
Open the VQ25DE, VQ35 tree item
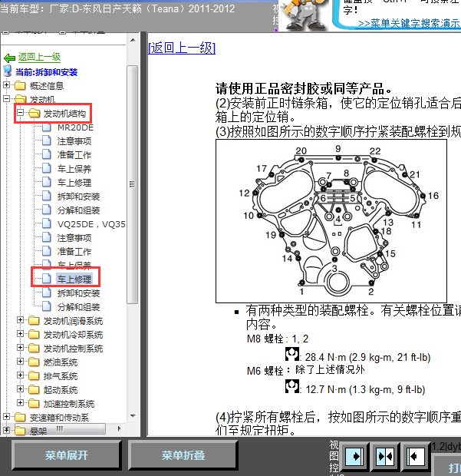(91, 224)
